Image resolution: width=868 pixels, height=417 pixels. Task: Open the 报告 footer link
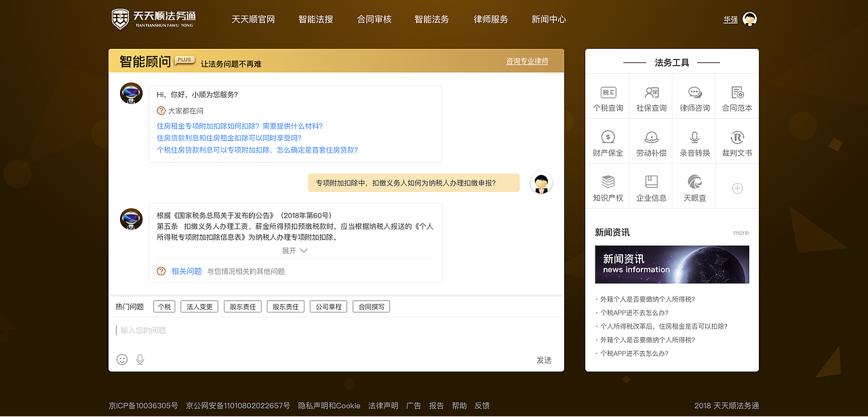[437, 405]
